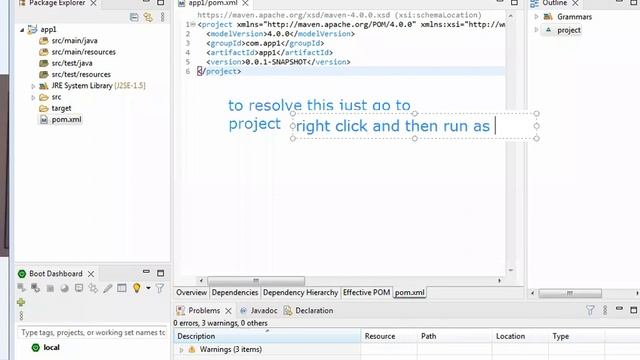
Task: Open the Package Explorer view menu dots
Action: click(162, 17)
